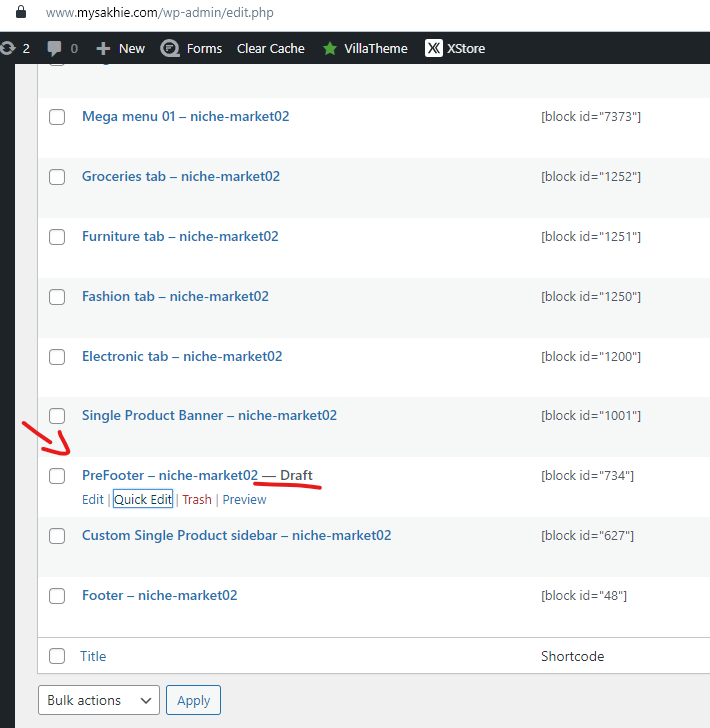The width and height of the screenshot is (710, 728).
Task: Click the updates count 2
Action: point(26,48)
